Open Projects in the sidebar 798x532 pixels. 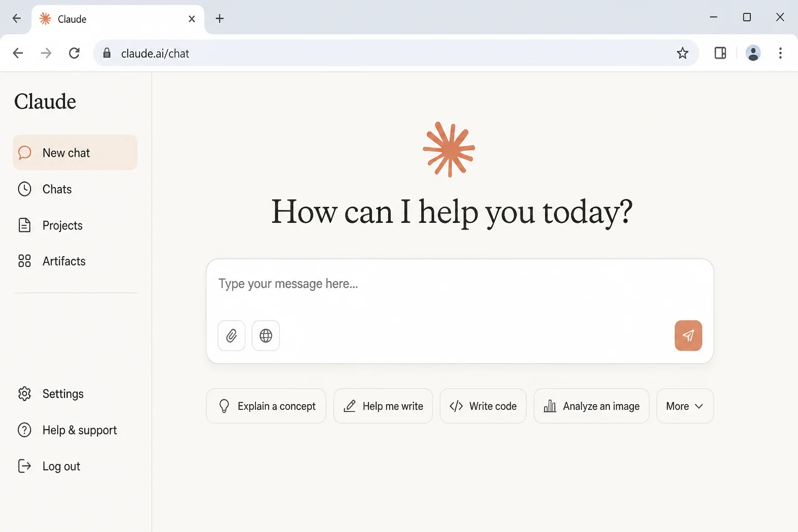75,225
